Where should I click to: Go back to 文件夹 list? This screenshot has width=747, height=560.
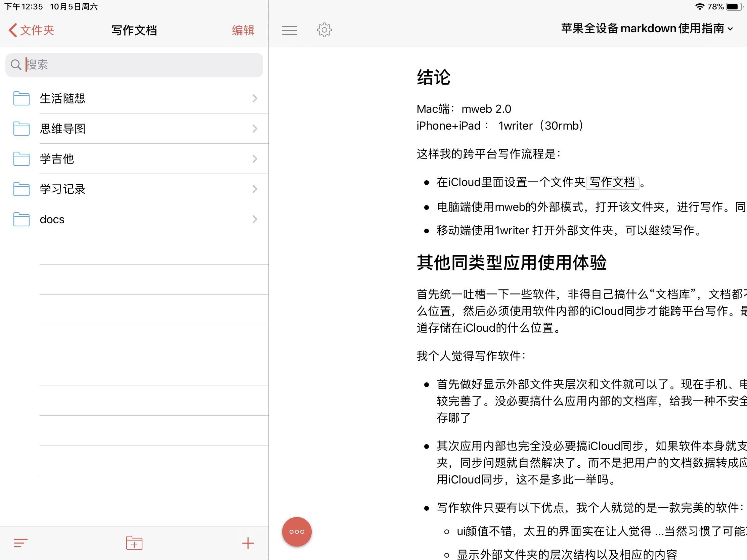[x=32, y=30]
